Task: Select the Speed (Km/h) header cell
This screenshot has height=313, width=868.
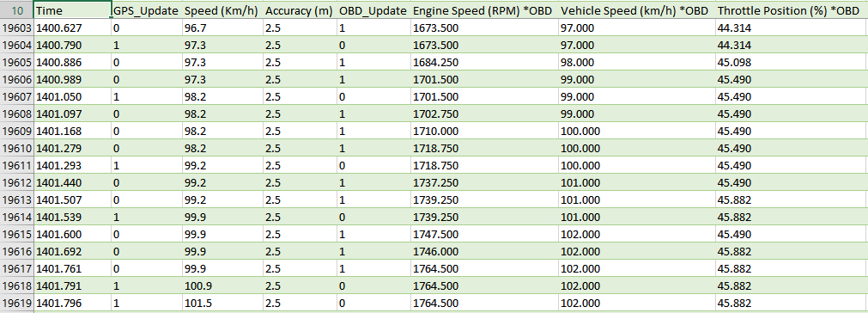Action: pos(222,10)
